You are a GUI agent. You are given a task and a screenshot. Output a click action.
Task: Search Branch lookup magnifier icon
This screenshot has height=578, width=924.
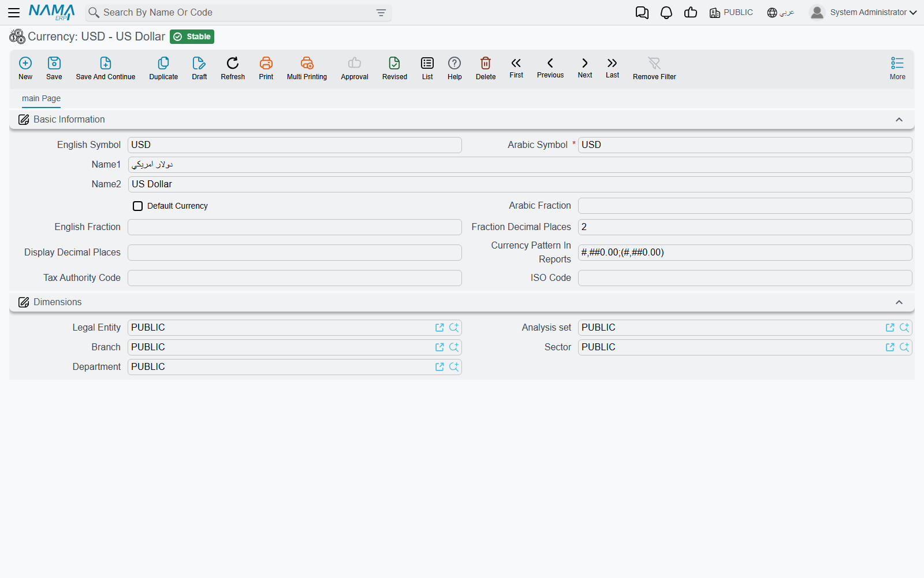tap(454, 347)
